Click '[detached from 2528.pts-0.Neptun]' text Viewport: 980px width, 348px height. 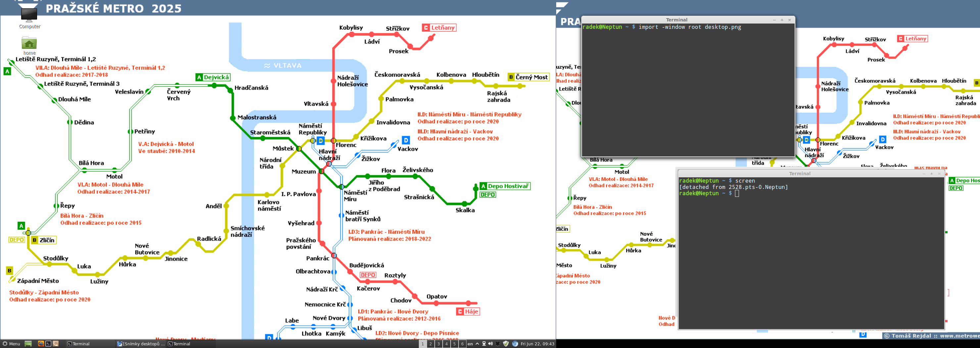(x=733, y=187)
